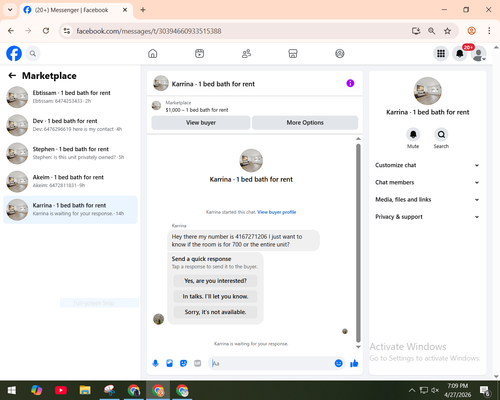Click the More Options button
The width and height of the screenshot is (500, 400).
click(x=305, y=123)
